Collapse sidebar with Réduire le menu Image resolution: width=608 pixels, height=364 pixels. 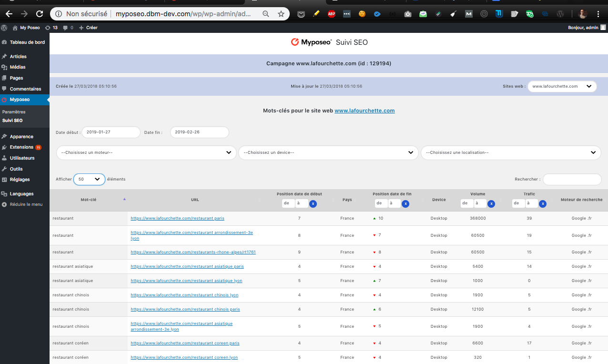24,204
